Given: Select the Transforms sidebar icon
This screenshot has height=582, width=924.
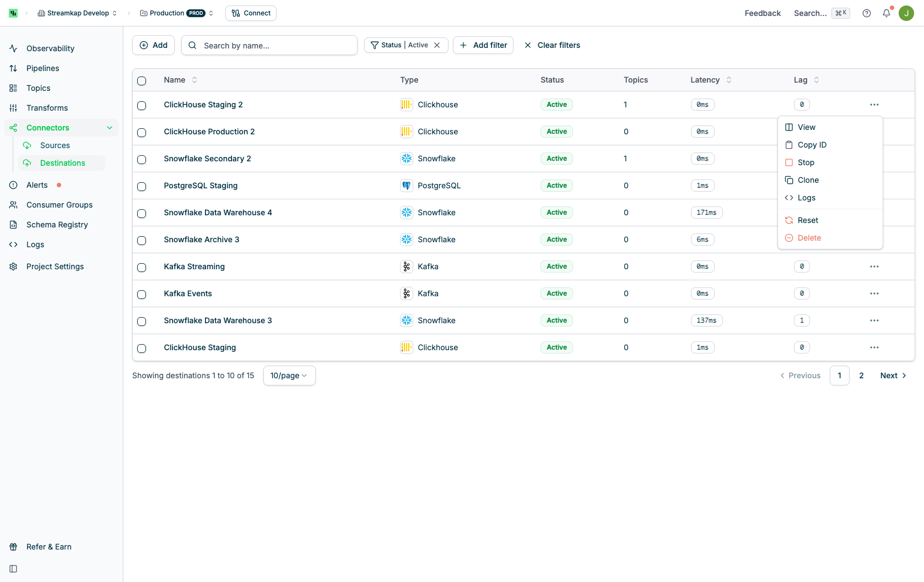Looking at the screenshot, I should (13, 108).
